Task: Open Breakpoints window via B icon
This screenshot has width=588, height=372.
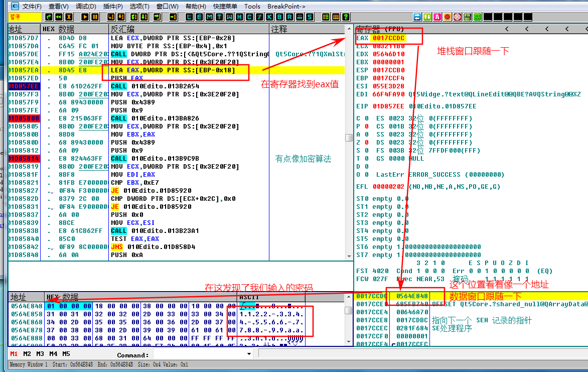Action: (x=280, y=17)
